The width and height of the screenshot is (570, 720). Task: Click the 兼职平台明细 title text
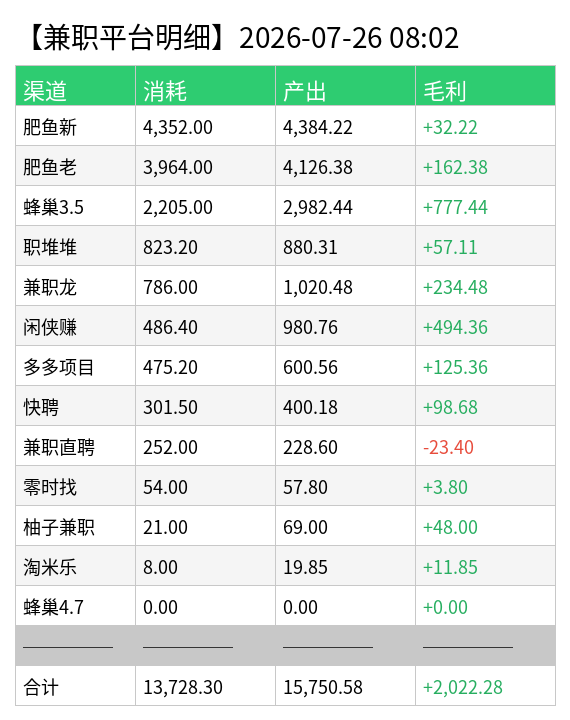pyautogui.click(x=127, y=38)
